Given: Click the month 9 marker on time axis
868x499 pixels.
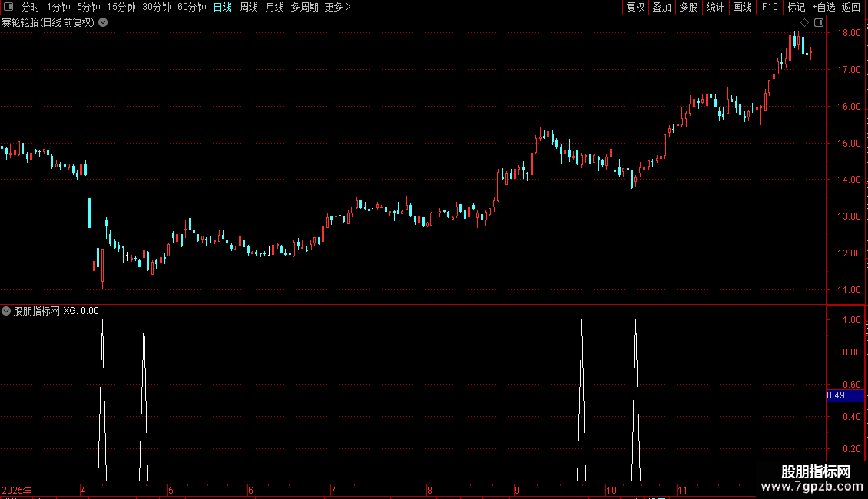Looking at the screenshot, I should point(517,490).
